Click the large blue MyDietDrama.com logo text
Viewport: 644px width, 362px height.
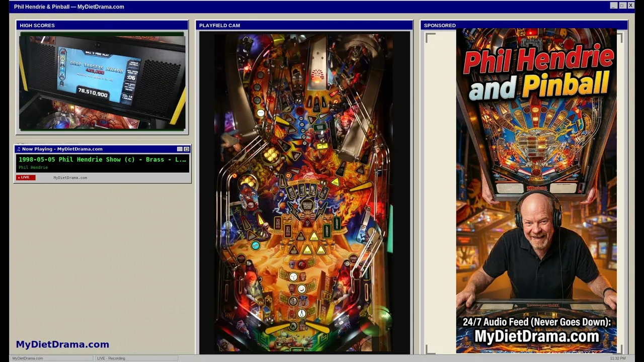pos(62,344)
